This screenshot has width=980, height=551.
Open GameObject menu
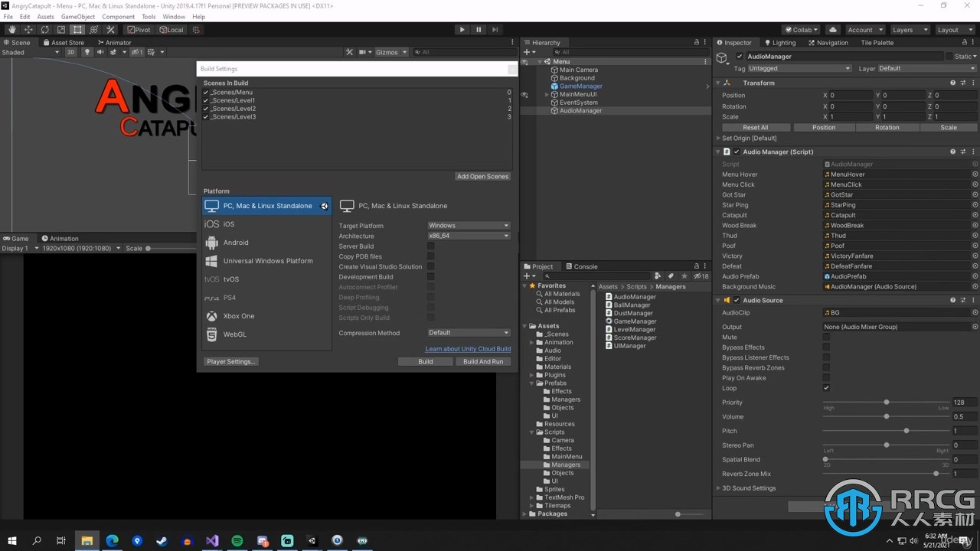click(78, 16)
